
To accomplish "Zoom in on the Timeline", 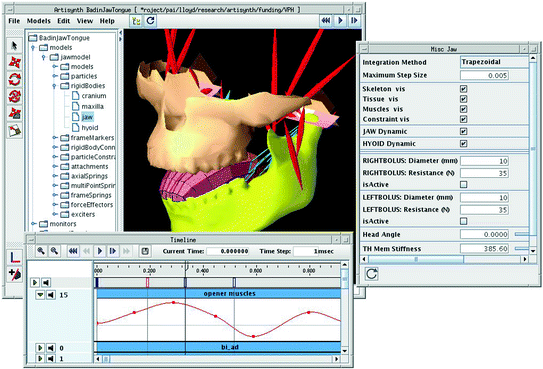I will point(41,251).
